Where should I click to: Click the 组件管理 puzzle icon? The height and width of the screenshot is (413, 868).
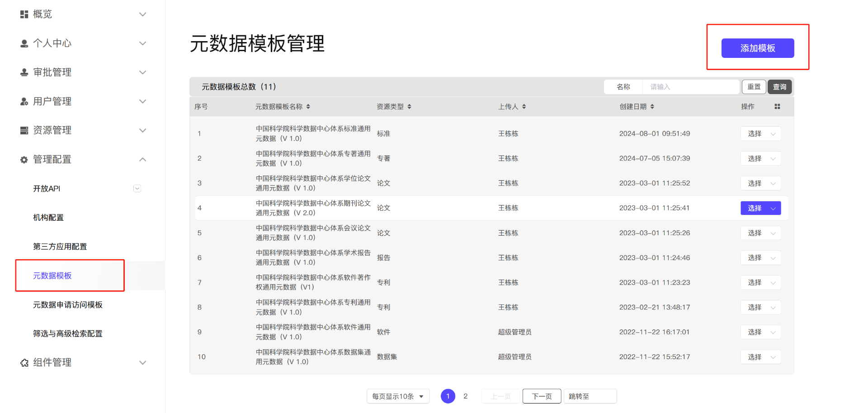pos(24,362)
